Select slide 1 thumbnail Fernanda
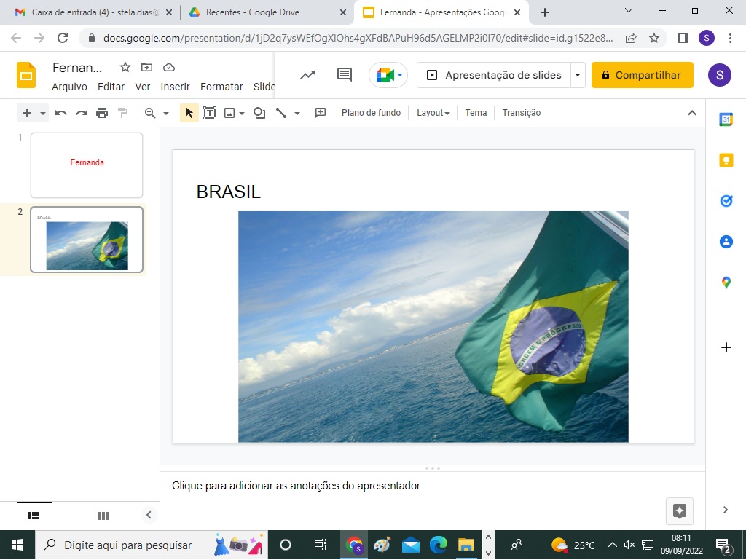Viewport: 746px width, 560px height. 87,165
